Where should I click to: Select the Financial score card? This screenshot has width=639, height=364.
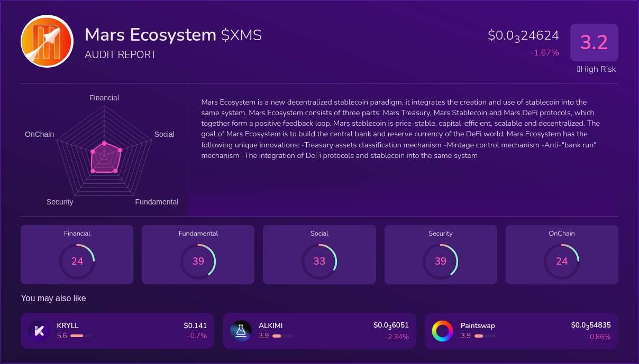77,255
